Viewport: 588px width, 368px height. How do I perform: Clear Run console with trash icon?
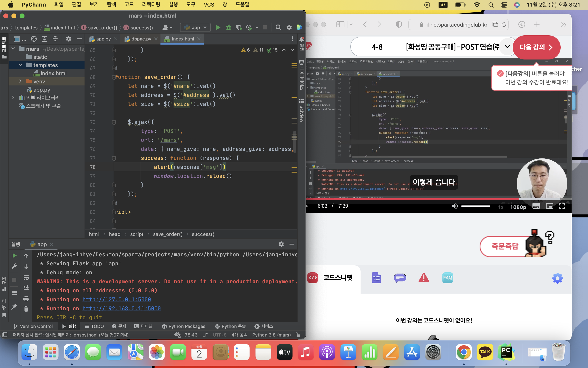pyautogui.click(x=26, y=309)
